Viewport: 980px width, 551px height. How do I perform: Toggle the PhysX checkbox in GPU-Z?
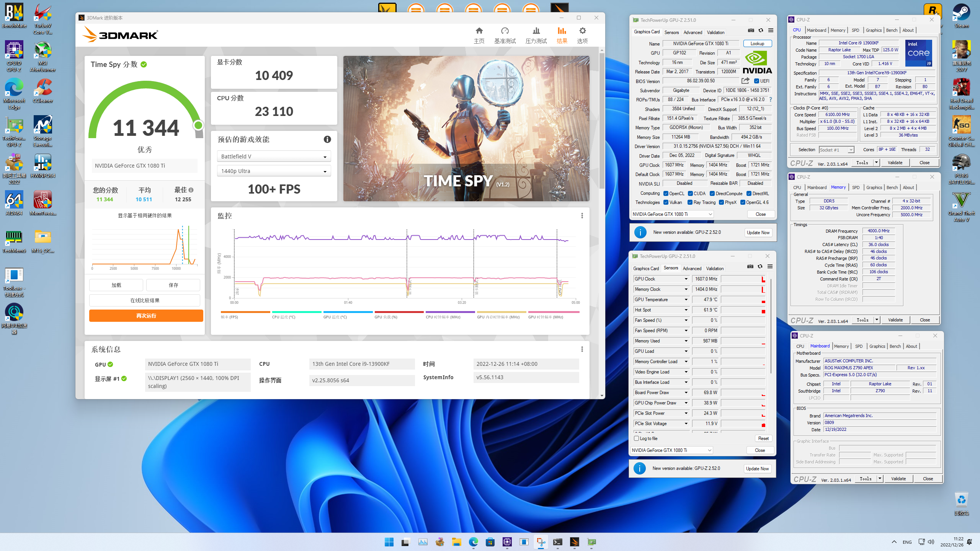click(721, 202)
